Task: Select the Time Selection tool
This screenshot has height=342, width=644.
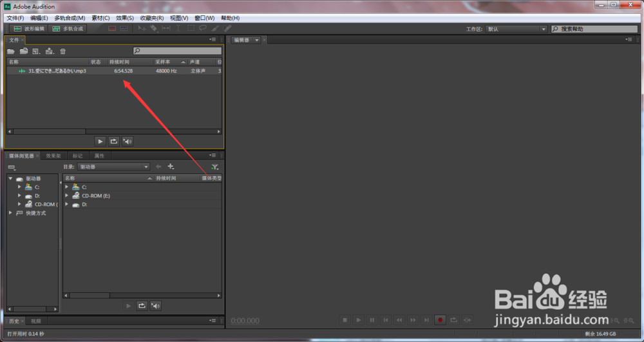Action: [x=178, y=28]
